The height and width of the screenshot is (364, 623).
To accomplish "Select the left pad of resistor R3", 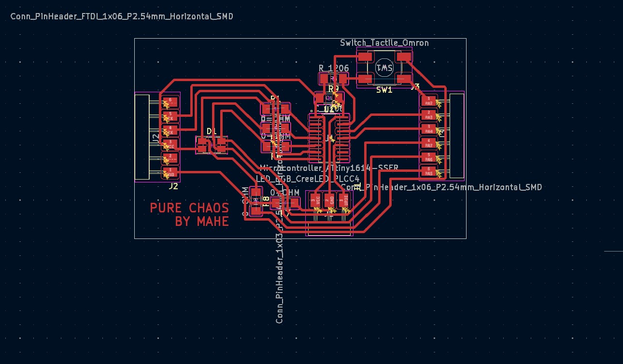I will (324, 79).
